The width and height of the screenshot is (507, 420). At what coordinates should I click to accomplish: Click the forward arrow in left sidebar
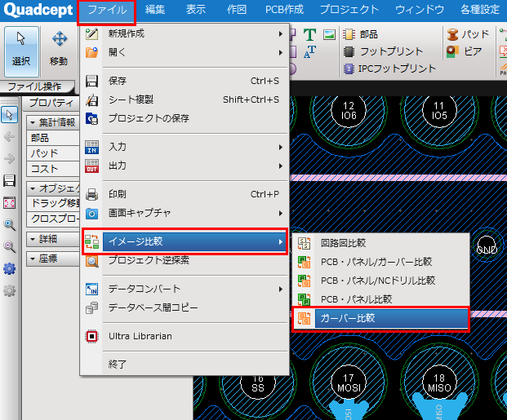[9, 159]
